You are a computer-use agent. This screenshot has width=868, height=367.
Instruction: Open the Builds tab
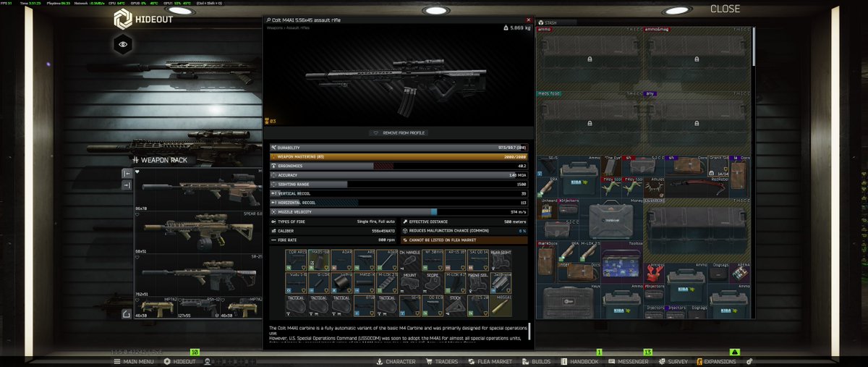[x=536, y=361]
